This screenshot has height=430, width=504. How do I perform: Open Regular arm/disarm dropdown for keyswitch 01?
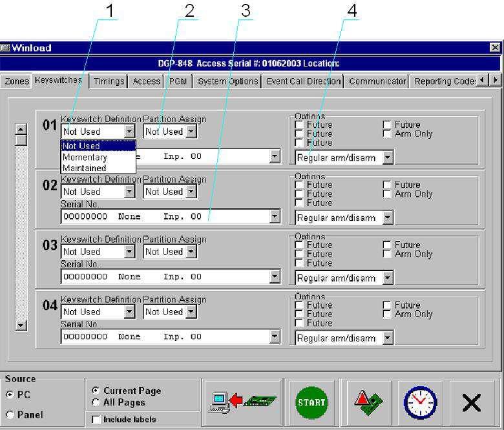pos(388,158)
